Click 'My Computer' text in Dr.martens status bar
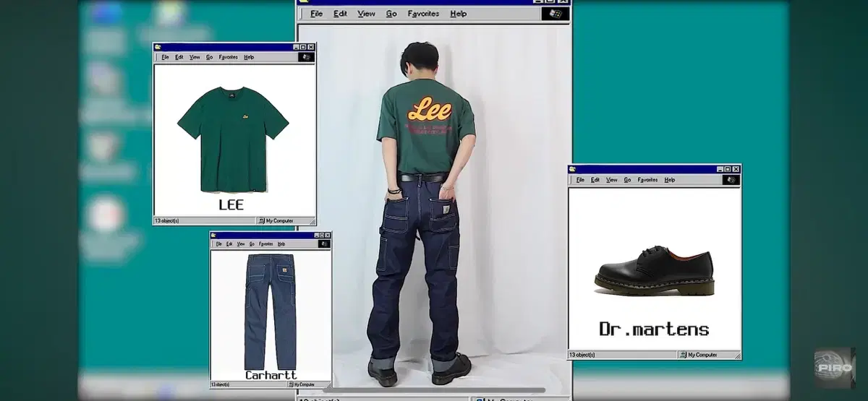 point(702,355)
